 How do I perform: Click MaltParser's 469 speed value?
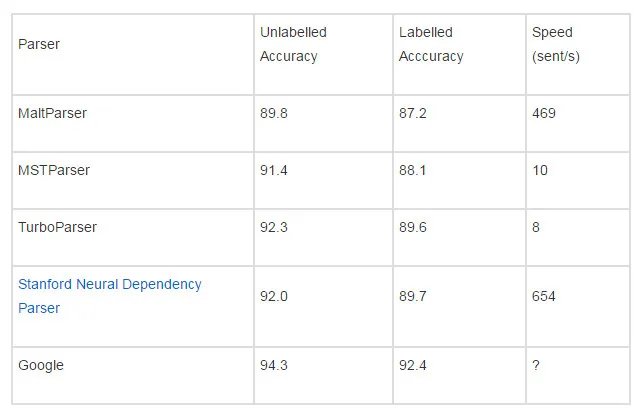pos(544,113)
